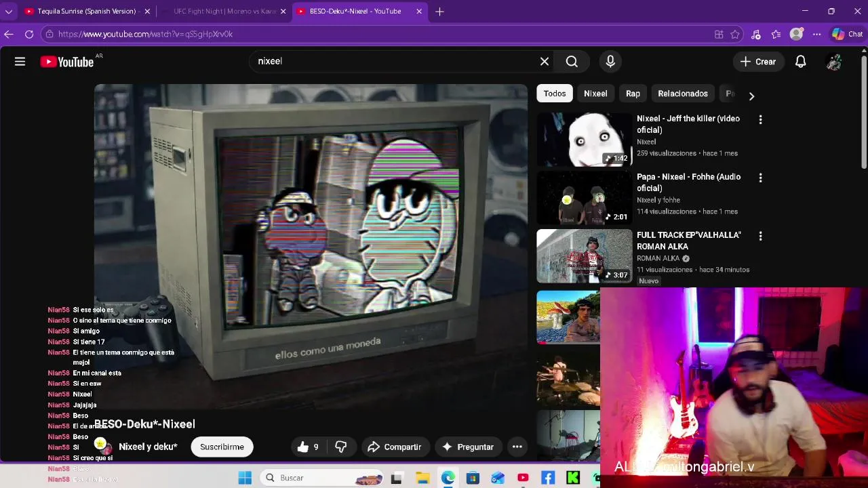The image size is (868, 488).
Task: View site information icon in address bar
Action: tap(50, 34)
